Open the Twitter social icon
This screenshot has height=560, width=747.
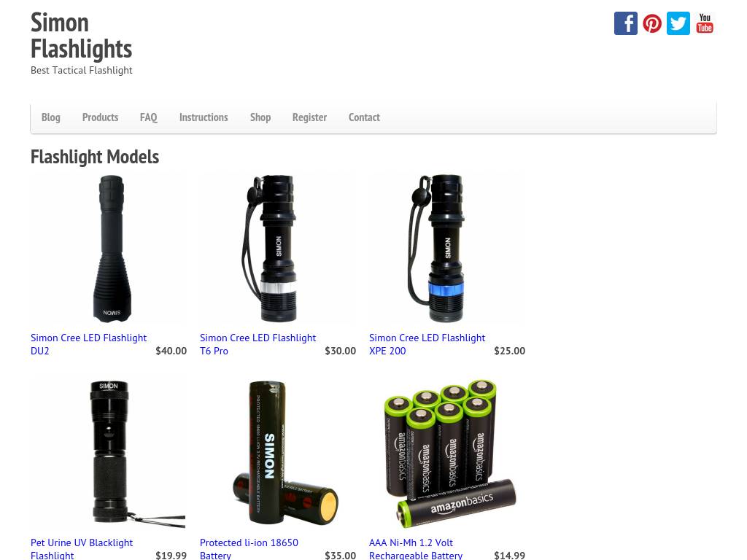coord(678,23)
